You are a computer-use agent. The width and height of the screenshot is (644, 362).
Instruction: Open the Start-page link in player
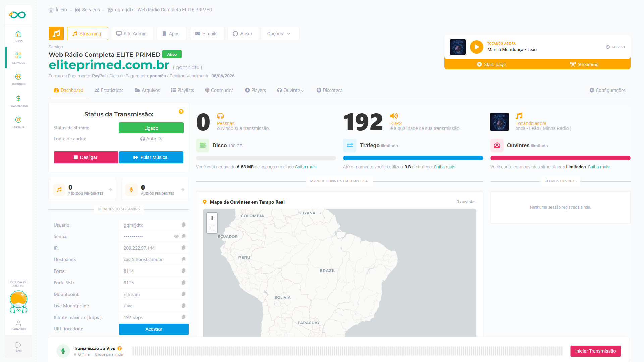[491, 64]
